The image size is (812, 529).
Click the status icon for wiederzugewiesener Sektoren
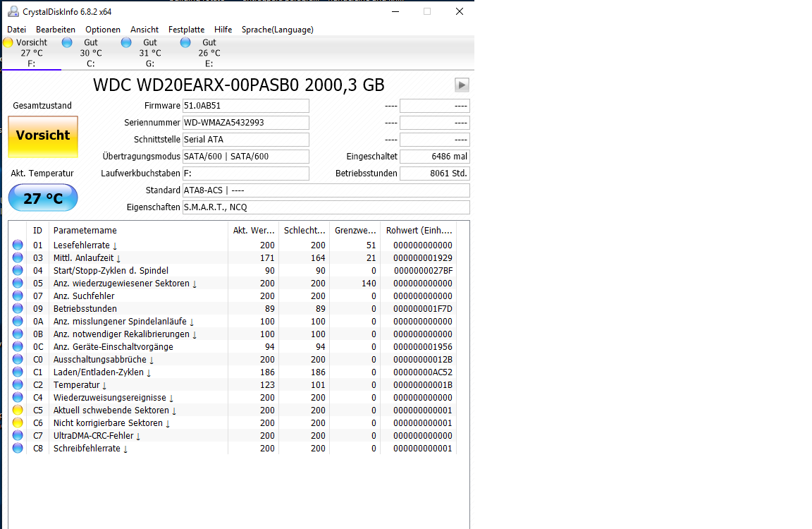click(18, 284)
